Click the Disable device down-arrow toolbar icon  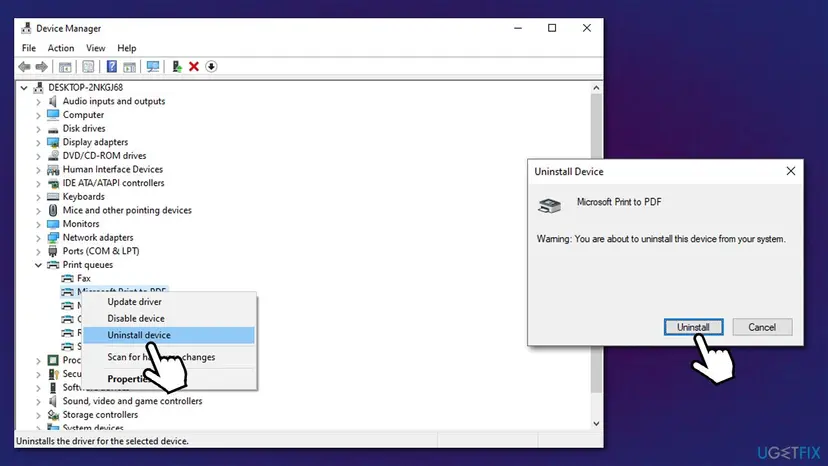point(211,67)
